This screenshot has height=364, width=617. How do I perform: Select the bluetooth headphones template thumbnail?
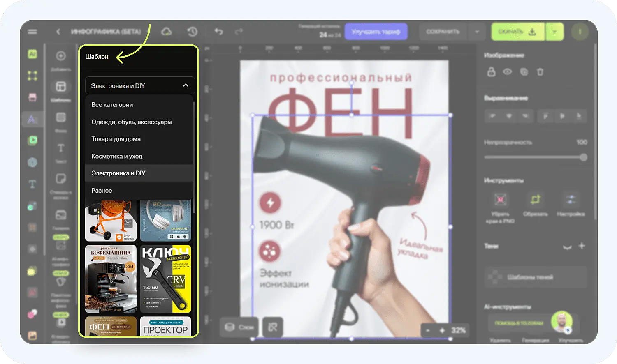coord(165,221)
